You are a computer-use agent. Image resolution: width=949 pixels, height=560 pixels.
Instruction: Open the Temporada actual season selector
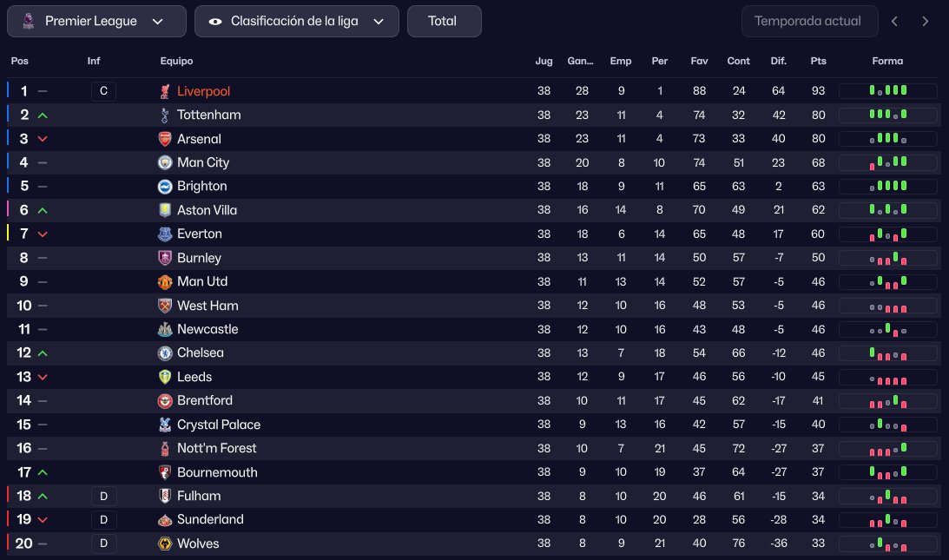[x=807, y=21]
